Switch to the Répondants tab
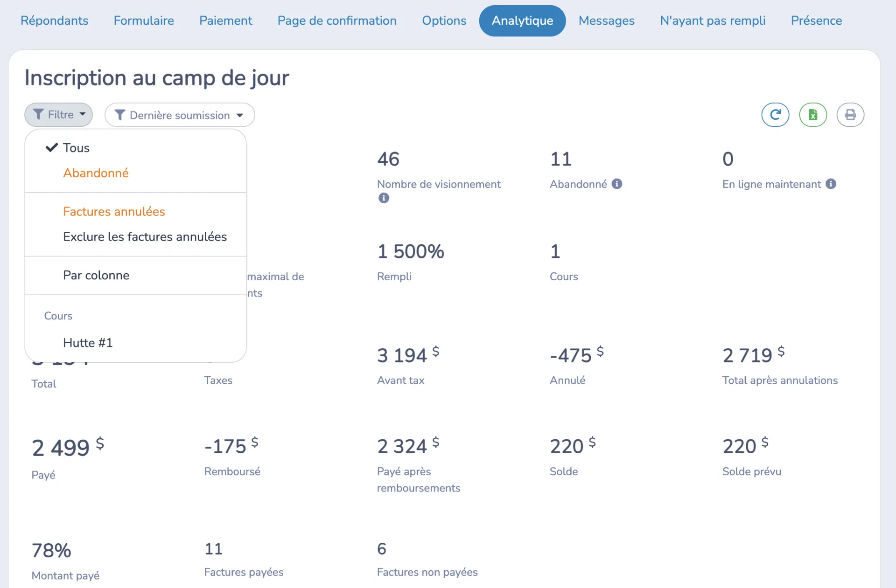The image size is (896, 588). [54, 21]
